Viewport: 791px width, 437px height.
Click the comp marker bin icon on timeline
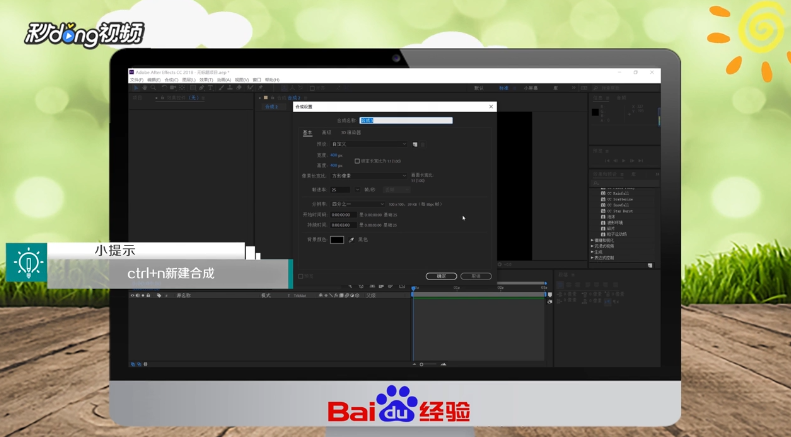(550, 294)
